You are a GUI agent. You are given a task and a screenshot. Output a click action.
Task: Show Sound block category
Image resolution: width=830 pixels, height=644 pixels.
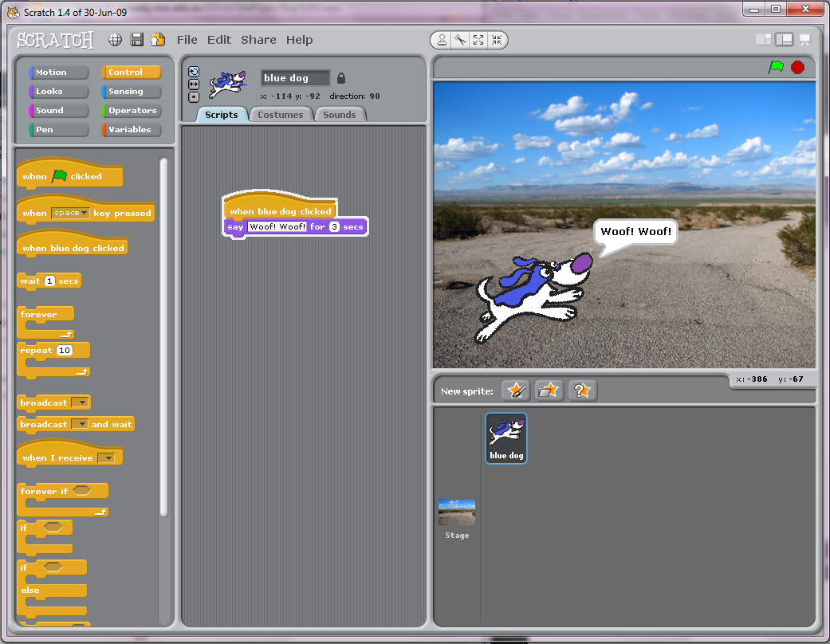tap(59, 110)
